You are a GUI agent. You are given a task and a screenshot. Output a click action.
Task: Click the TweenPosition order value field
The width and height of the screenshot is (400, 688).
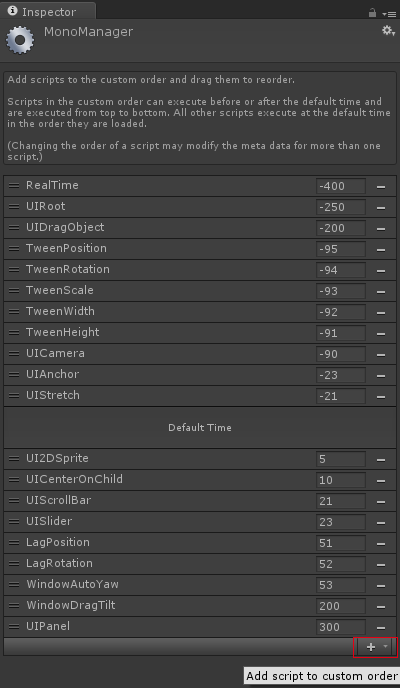[341, 249]
